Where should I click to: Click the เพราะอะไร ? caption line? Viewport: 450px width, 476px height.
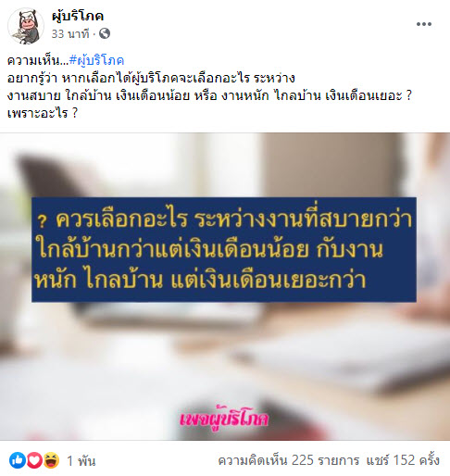coord(43,113)
